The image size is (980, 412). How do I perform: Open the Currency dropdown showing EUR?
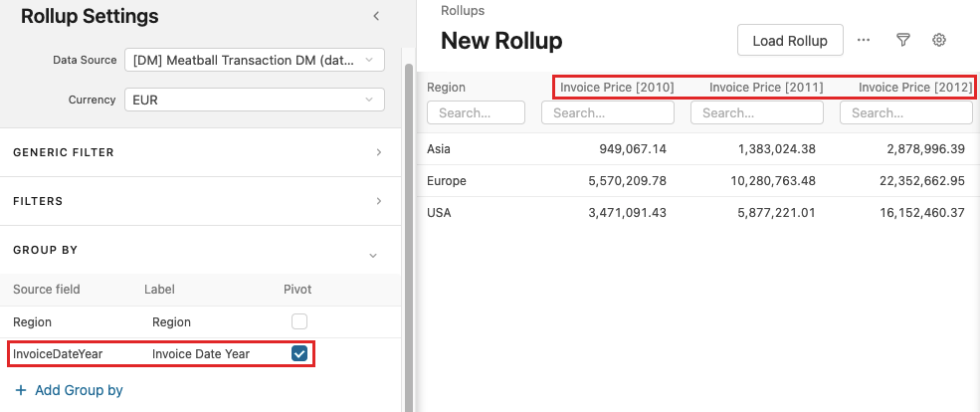254,100
